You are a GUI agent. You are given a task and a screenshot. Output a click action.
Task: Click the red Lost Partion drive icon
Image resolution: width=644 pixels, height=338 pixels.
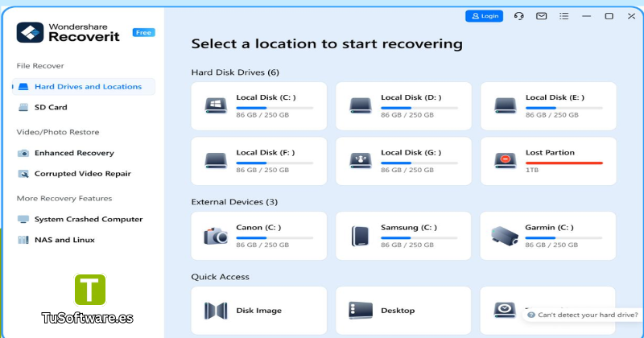506,161
